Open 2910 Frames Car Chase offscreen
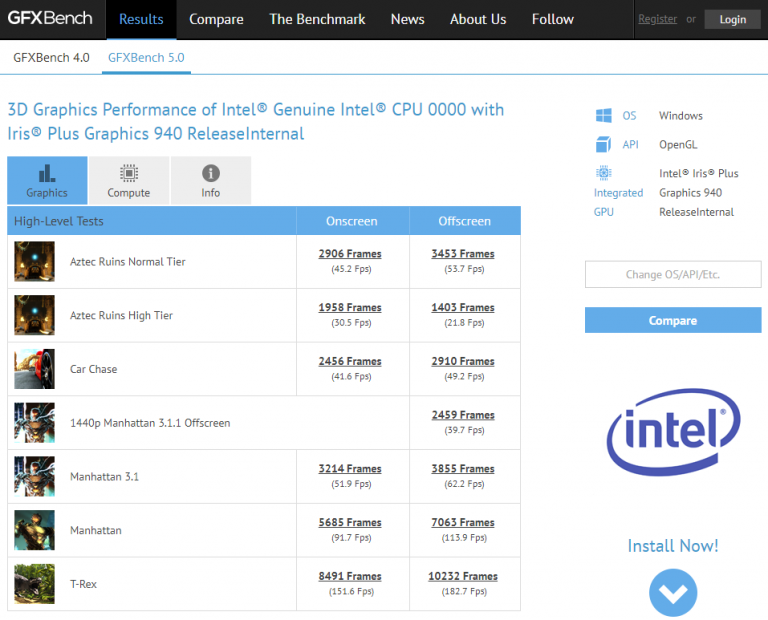 click(x=463, y=361)
